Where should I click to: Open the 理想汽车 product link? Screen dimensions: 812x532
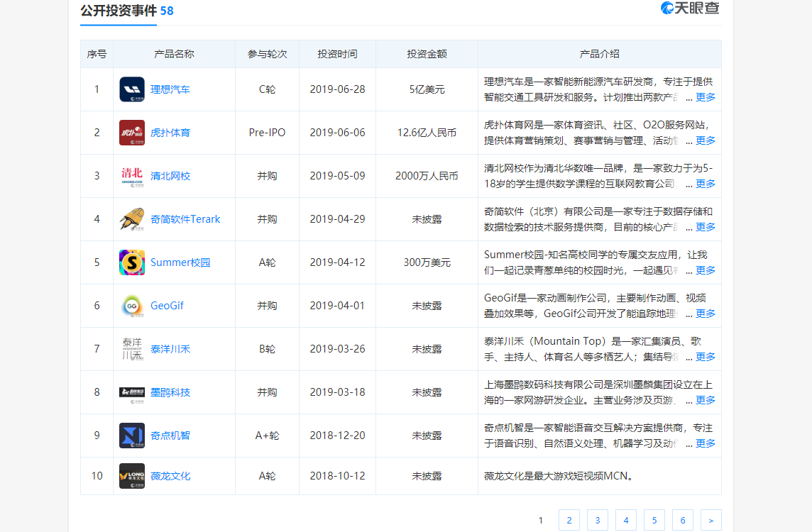(170, 89)
